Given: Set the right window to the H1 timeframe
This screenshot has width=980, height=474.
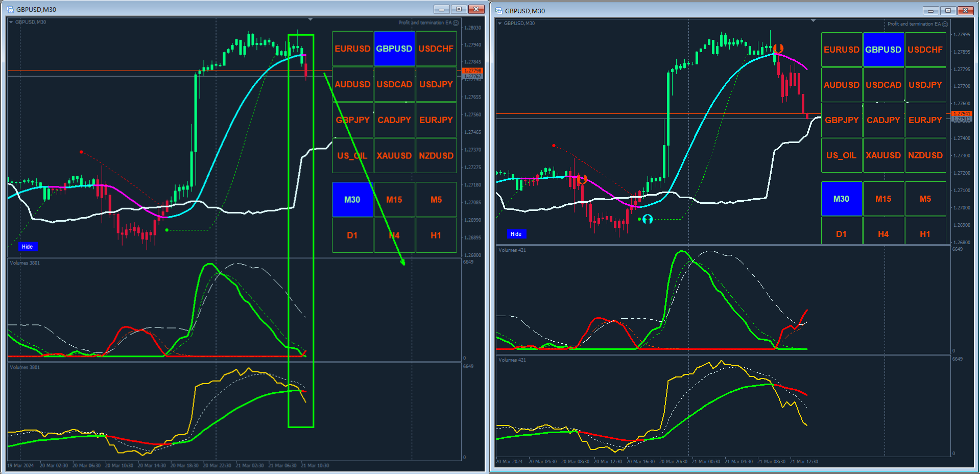Looking at the screenshot, I should tap(925, 231).
